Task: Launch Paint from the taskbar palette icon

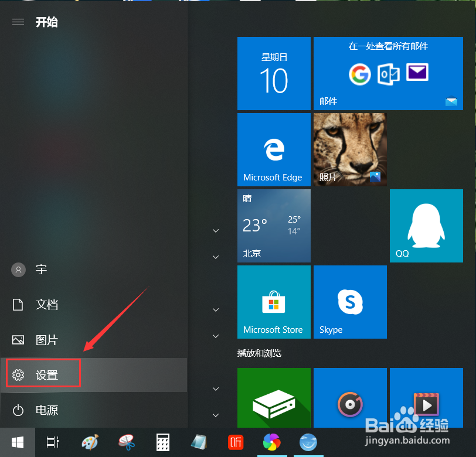Action: click(90, 442)
